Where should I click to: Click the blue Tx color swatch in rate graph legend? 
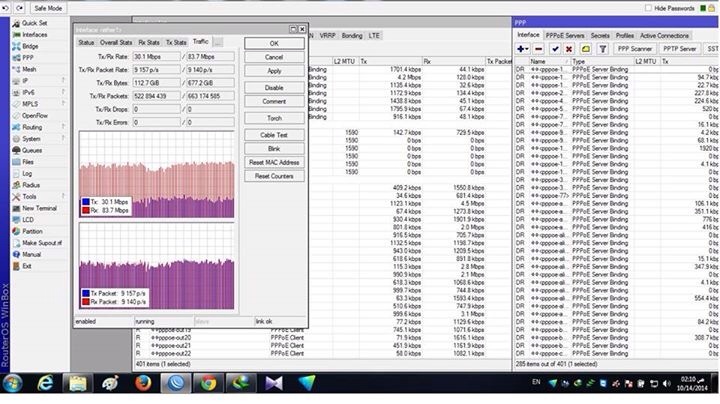pyautogui.click(x=86, y=202)
